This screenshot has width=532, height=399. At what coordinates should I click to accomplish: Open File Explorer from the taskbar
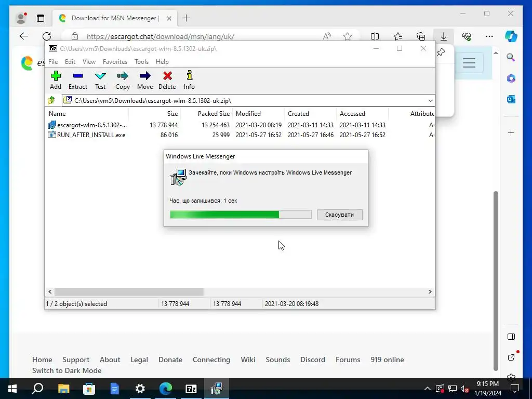[63, 389]
